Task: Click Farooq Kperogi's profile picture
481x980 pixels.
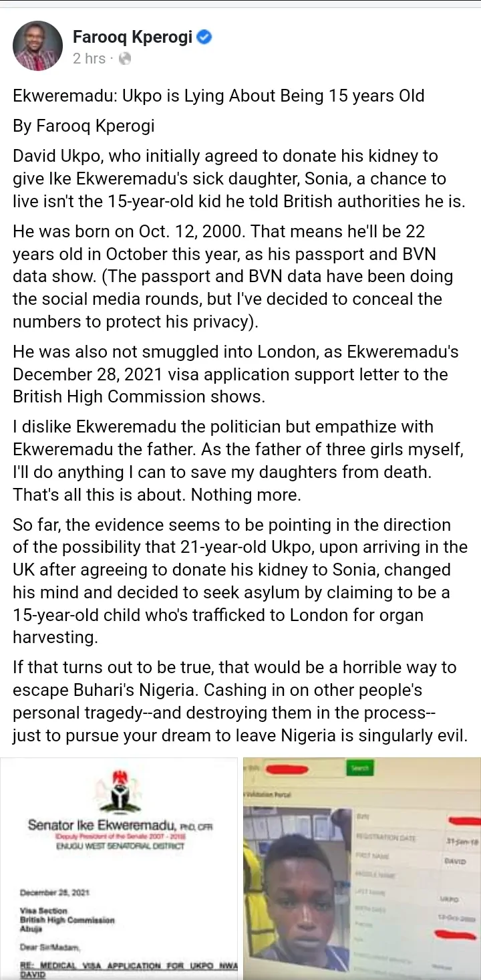Action: coord(37,45)
